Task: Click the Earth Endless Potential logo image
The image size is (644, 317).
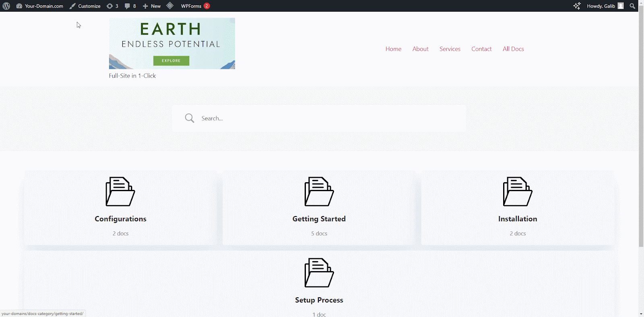Action: 172,43
